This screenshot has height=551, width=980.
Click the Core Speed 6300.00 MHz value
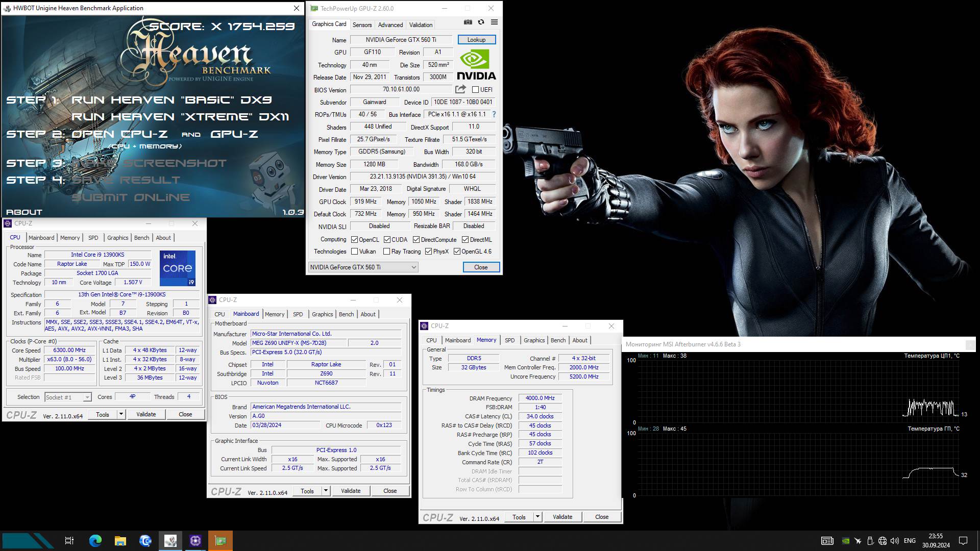coord(69,350)
